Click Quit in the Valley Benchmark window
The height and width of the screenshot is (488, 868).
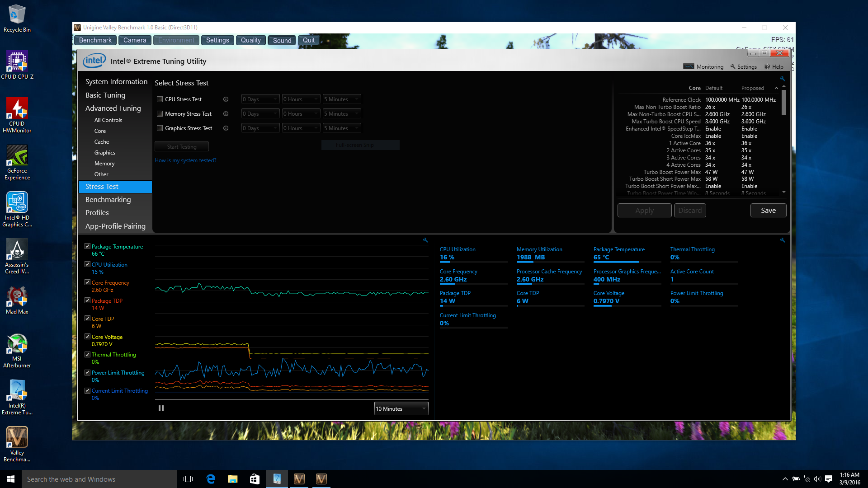pos(309,40)
